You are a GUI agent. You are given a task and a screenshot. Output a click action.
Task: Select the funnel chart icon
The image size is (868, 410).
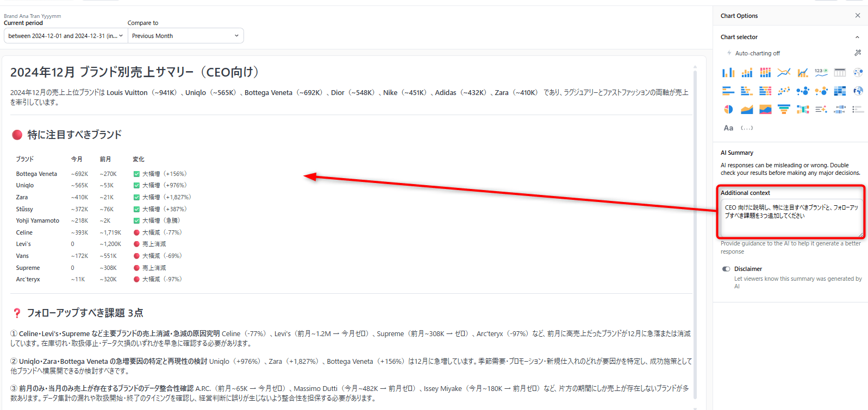784,109
